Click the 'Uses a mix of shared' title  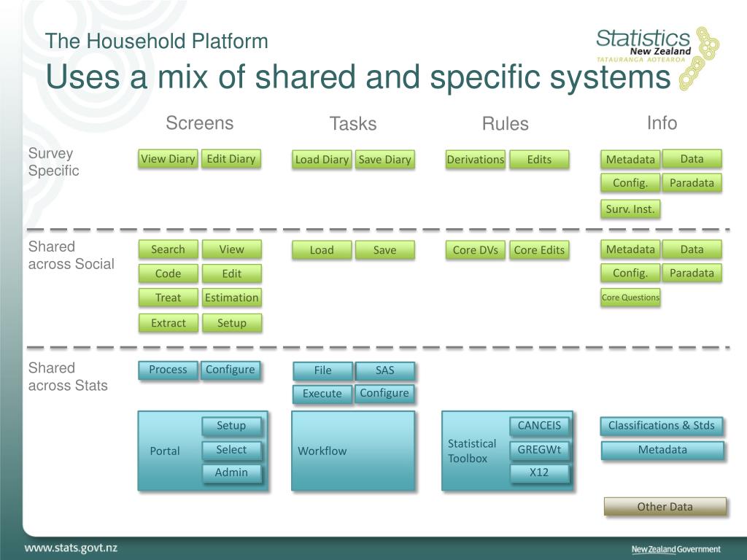click(357, 77)
